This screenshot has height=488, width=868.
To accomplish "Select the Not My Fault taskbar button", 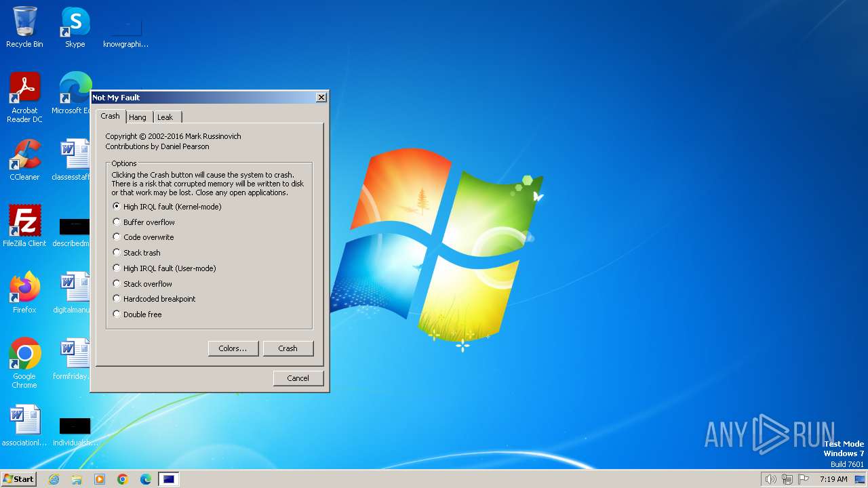I will click(169, 479).
